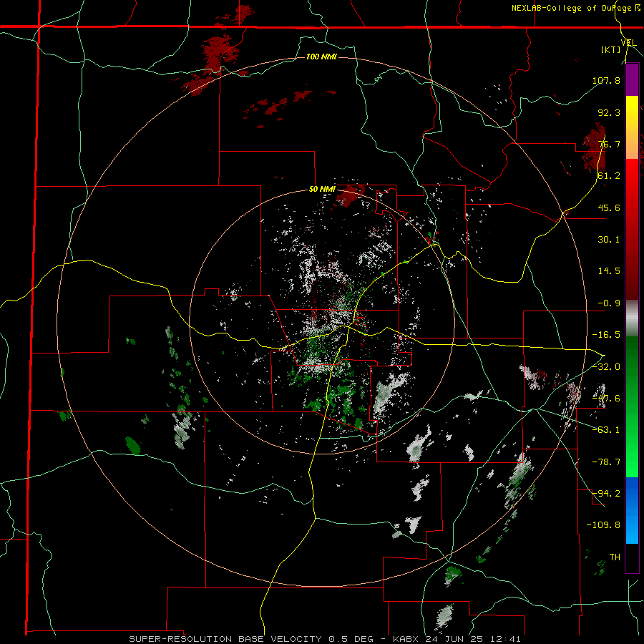
Task: Click the TH legend label
Action: tap(615, 557)
